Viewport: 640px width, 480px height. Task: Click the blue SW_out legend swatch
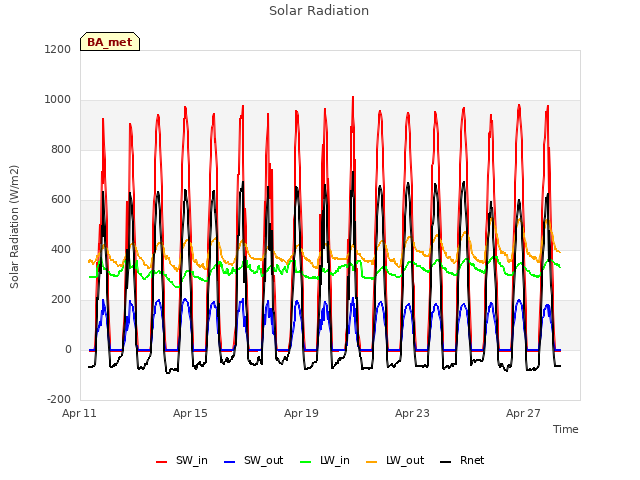230,462
